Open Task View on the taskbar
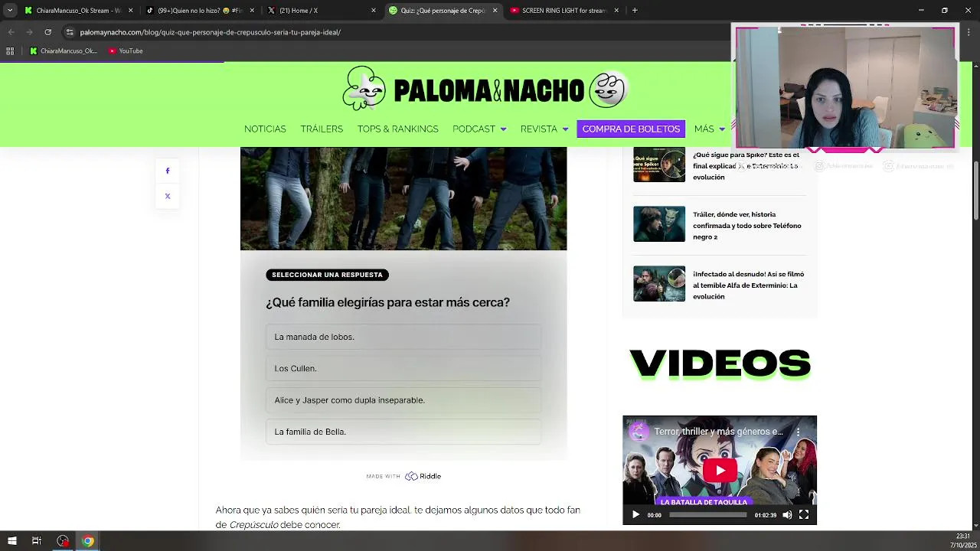The width and height of the screenshot is (980, 551). [36, 541]
